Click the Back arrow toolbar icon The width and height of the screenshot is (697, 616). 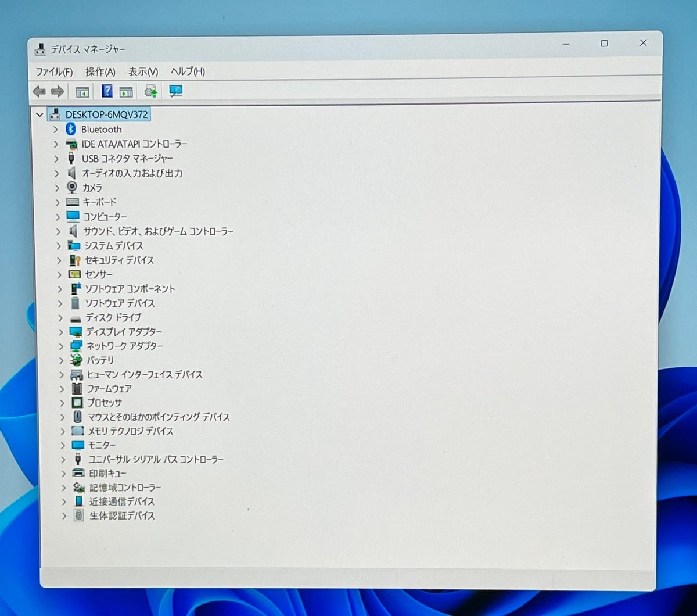click(39, 91)
